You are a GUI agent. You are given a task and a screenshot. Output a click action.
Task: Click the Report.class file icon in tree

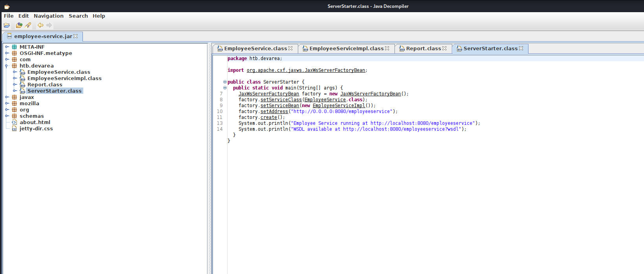point(22,85)
